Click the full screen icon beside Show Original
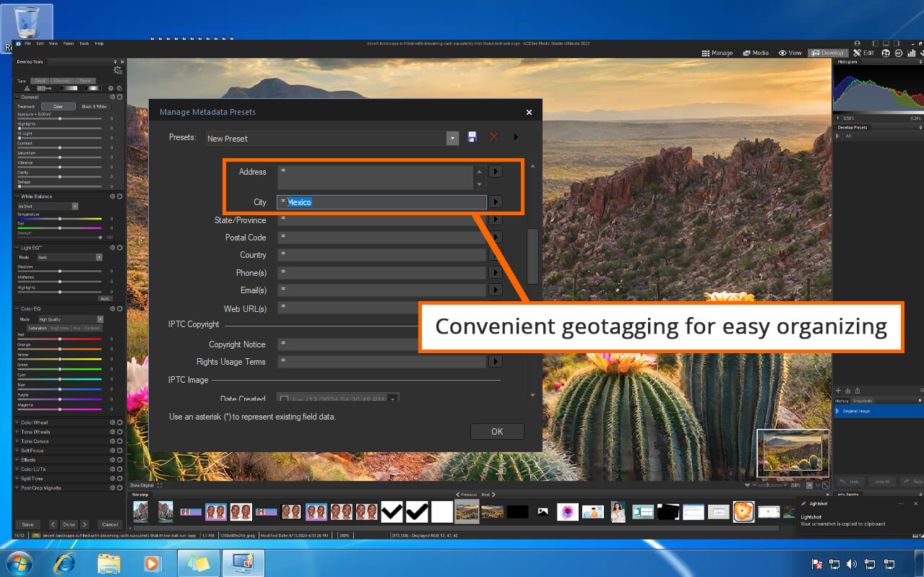Screen dimensions: 924x577 [x=160, y=485]
